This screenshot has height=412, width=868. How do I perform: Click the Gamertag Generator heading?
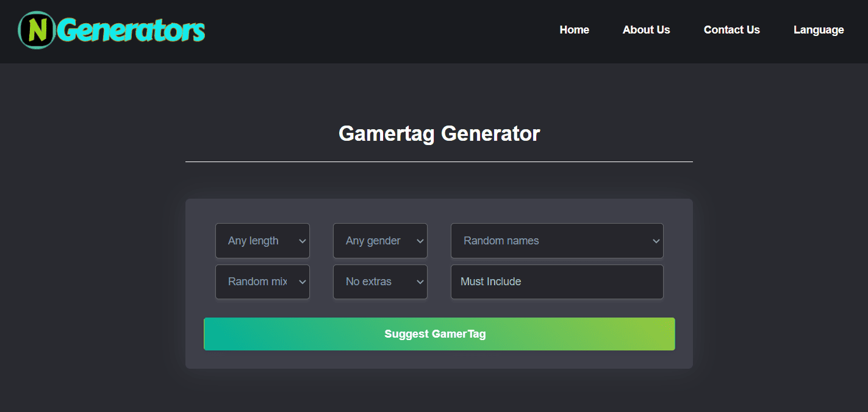click(439, 133)
